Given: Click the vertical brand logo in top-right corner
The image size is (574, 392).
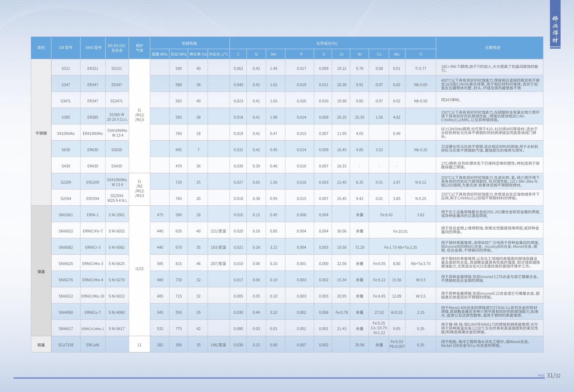Looking at the screenshot, I should pos(555,30).
